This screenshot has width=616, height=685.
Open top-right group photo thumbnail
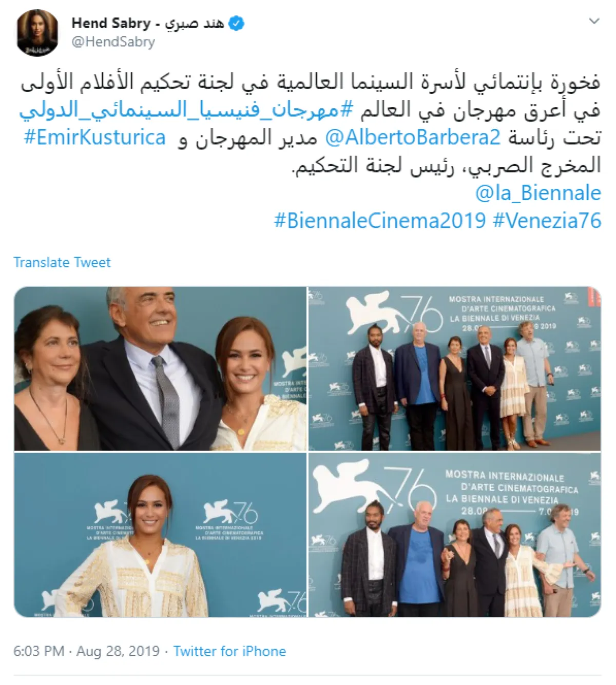coord(454,368)
